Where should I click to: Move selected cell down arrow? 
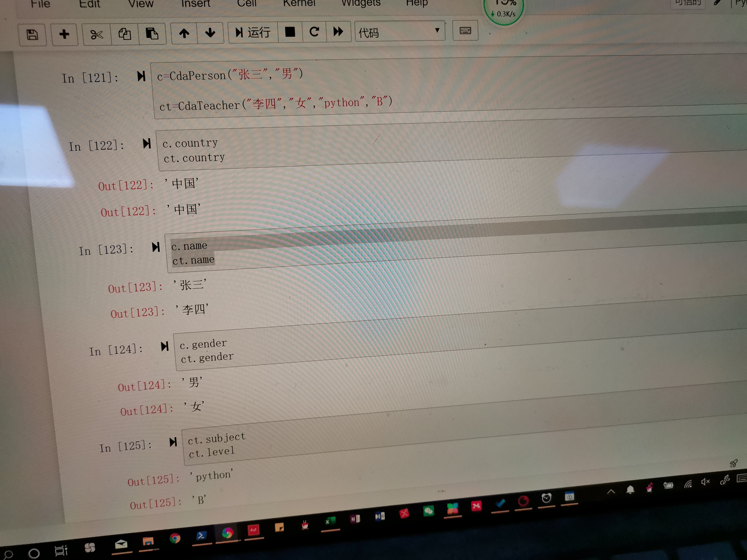210,33
